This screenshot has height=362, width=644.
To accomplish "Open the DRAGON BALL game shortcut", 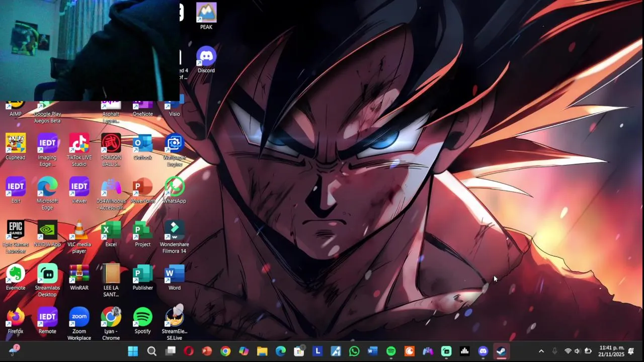I will click(x=111, y=149).
